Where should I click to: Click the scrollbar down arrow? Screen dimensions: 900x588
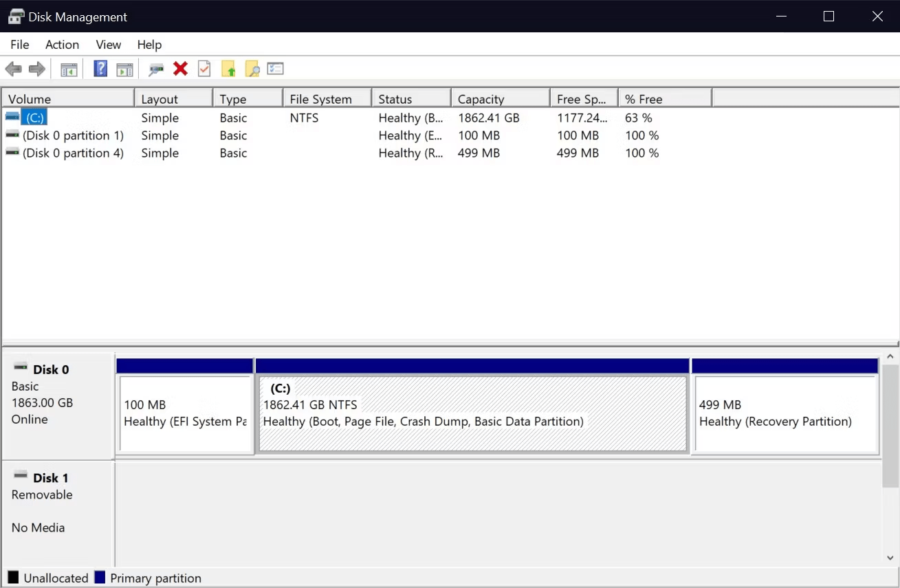891,557
